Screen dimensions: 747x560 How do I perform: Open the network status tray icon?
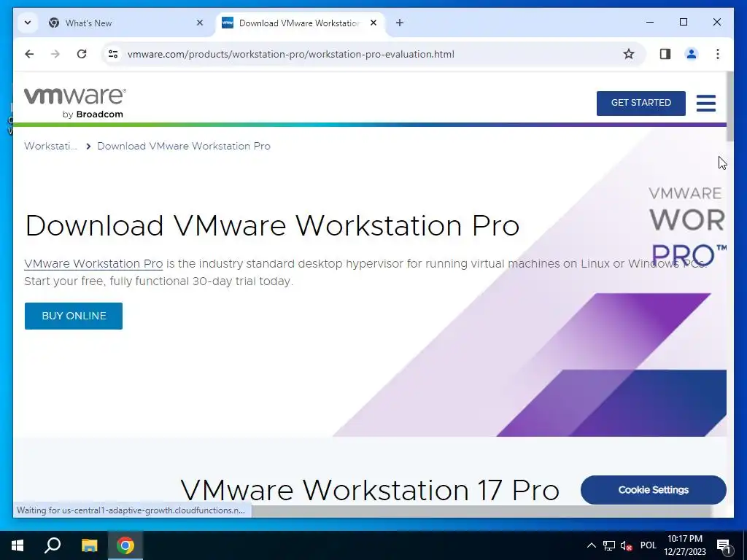click(x=609, y=545)
